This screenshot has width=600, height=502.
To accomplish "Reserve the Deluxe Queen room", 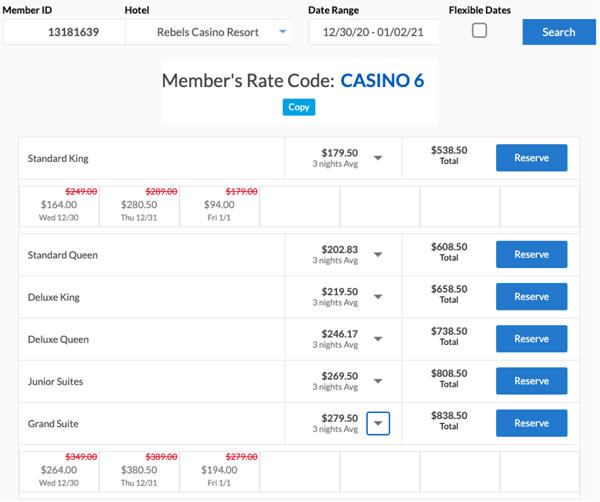I will coord(532,339).
